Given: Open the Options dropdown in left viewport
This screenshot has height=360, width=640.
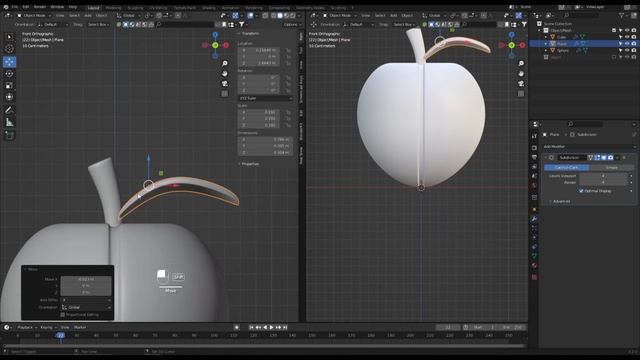Looking at the screenshot, I should [292, 24].
